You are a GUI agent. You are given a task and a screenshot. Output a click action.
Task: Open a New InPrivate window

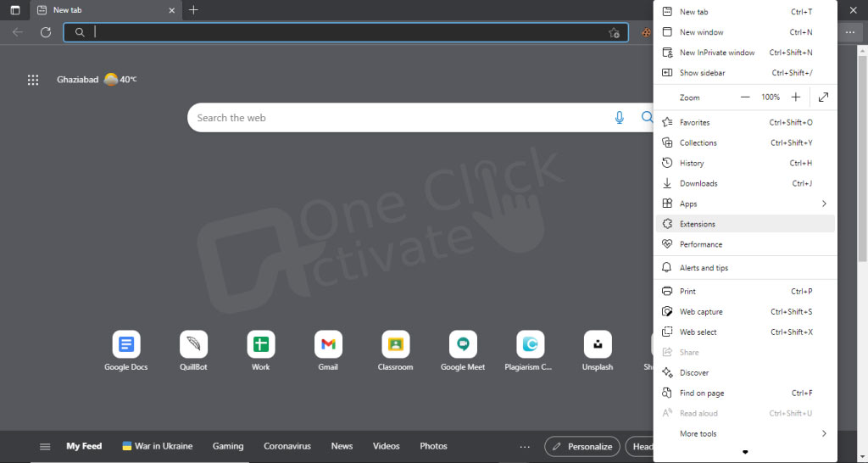coord(745,53)
